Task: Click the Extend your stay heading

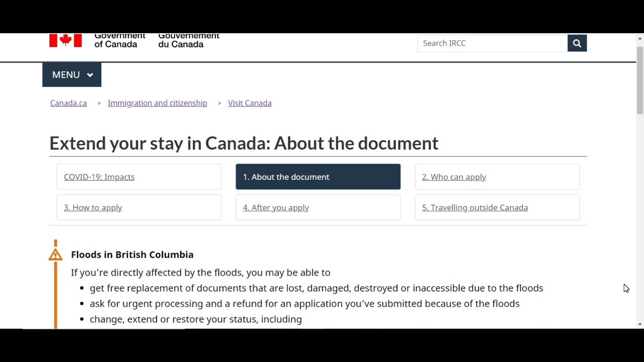Action: click(244, 143)
